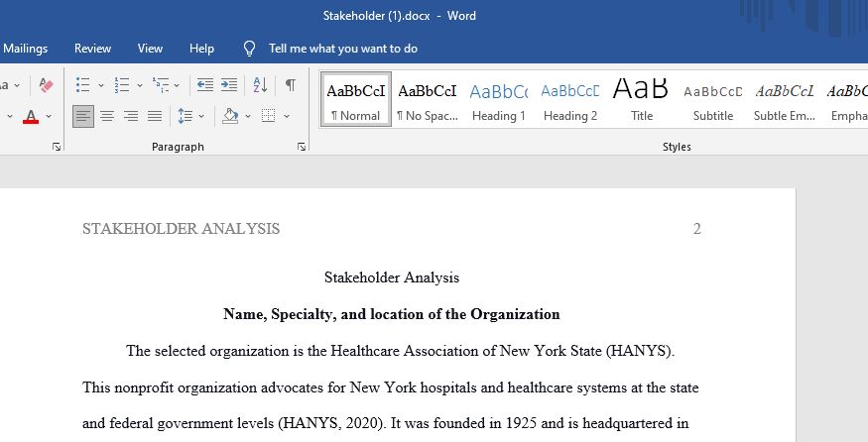Sort selected text alphabetically
The width and height of the screenshot is (868, 442).
pos(260,85)
